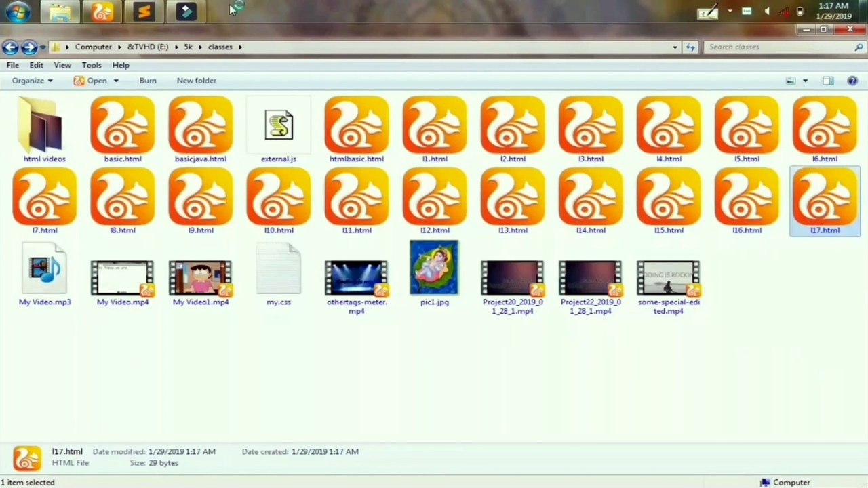Click the Burn toolbar button
The width and height of the screenshot is (868, 488).
tap(148, 81)
